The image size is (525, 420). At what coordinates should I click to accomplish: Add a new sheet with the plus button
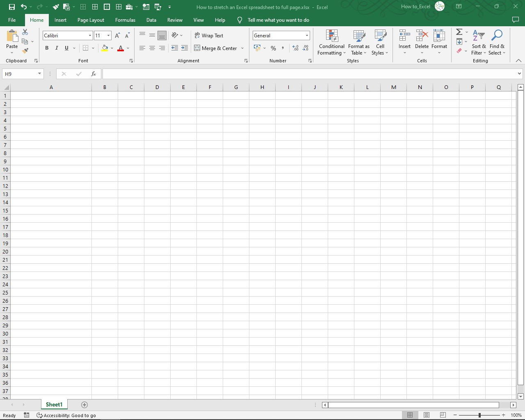click(x=84, y=404)
